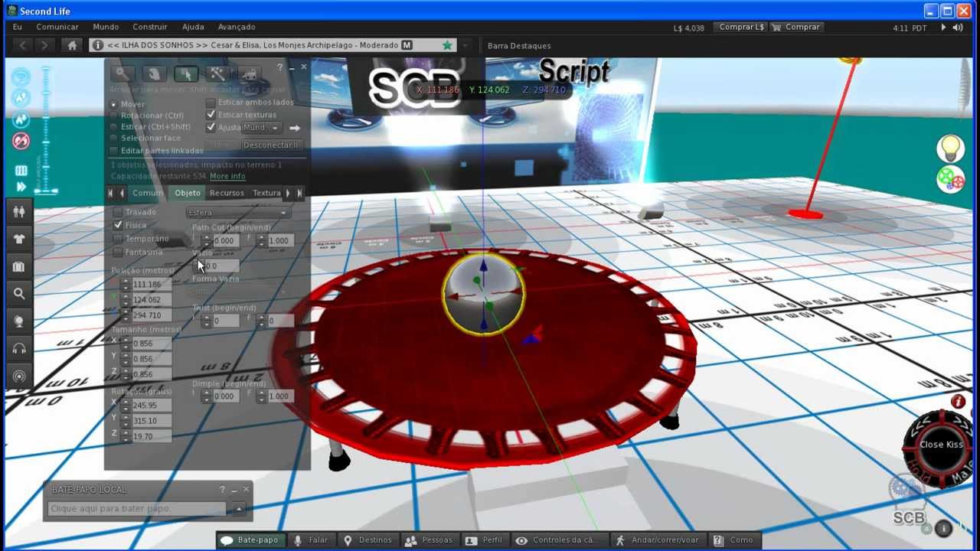Open build panel help question mark

coord(280,67)
